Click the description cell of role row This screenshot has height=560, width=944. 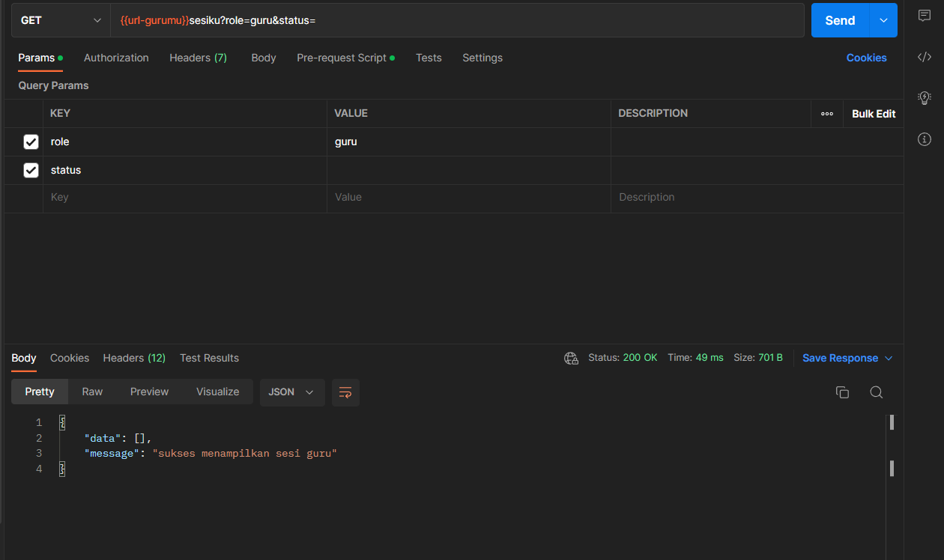coord(757,141)
